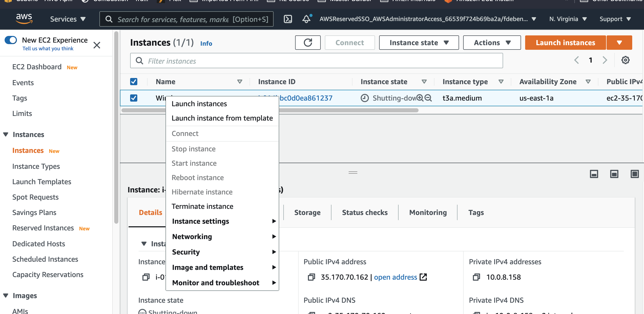Zoom out magnifier on instance state
The width and height of the screenshot is (644, 314).
428,98
